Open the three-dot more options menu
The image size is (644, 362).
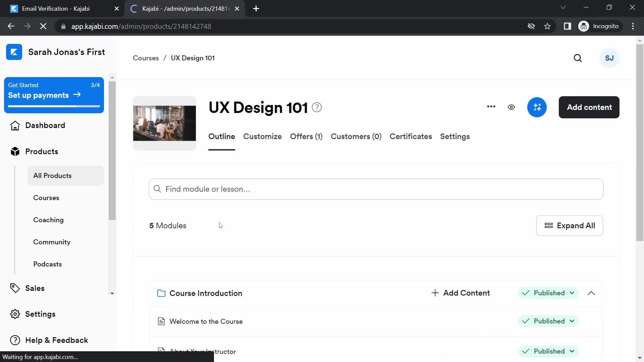(x=491, y=107)
